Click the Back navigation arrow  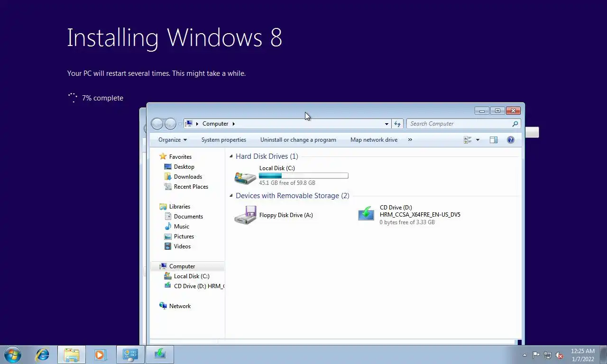[157, 124]
